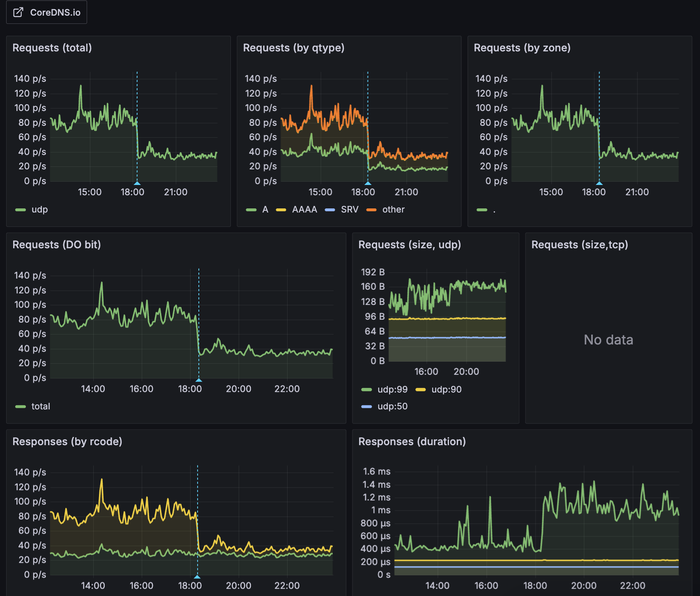Open the Responses (duration) panel menu
The height and width of the screenshot is (596, 700).
tap(412, 441)
